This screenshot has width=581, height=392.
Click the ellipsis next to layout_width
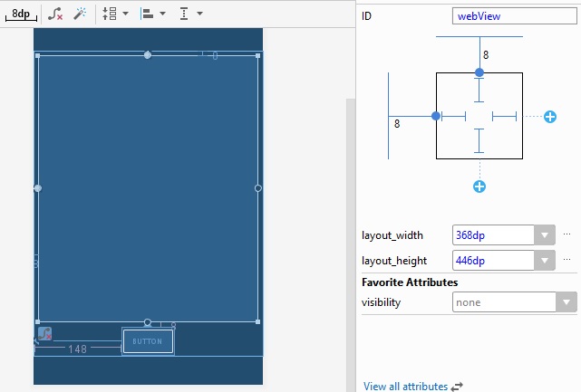pyautogui.click(x=566, y=234)
